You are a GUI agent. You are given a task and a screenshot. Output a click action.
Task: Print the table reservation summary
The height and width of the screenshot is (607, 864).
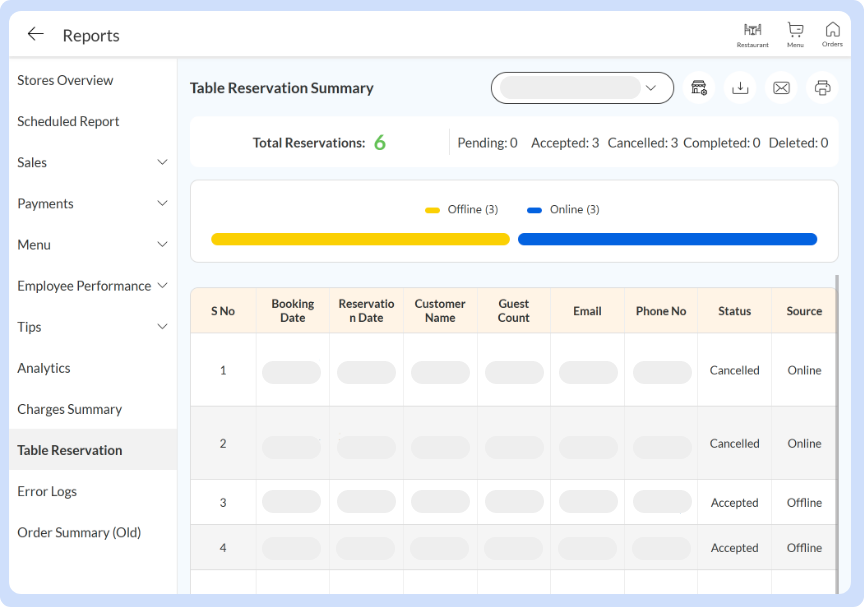pyautogui.click(x=822, y=88)
